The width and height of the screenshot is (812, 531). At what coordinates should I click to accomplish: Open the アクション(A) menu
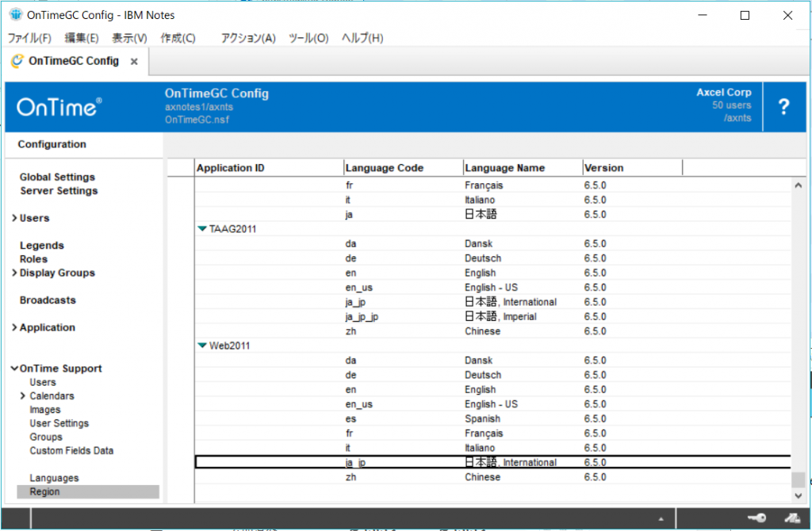[247, 38]
